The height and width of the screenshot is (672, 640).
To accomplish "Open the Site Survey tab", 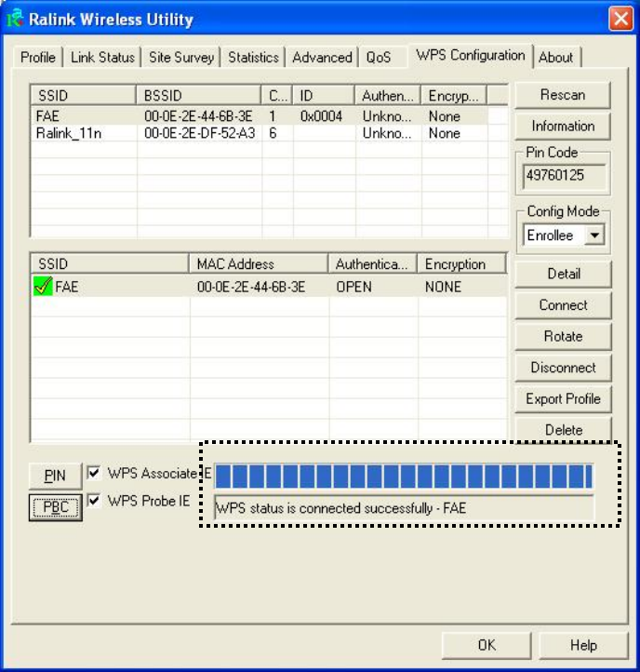I will [x=181, y=58].
